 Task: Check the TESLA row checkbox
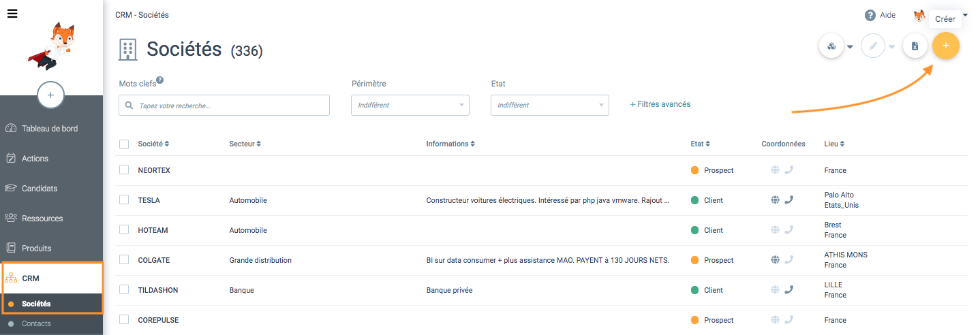(124, 200)
